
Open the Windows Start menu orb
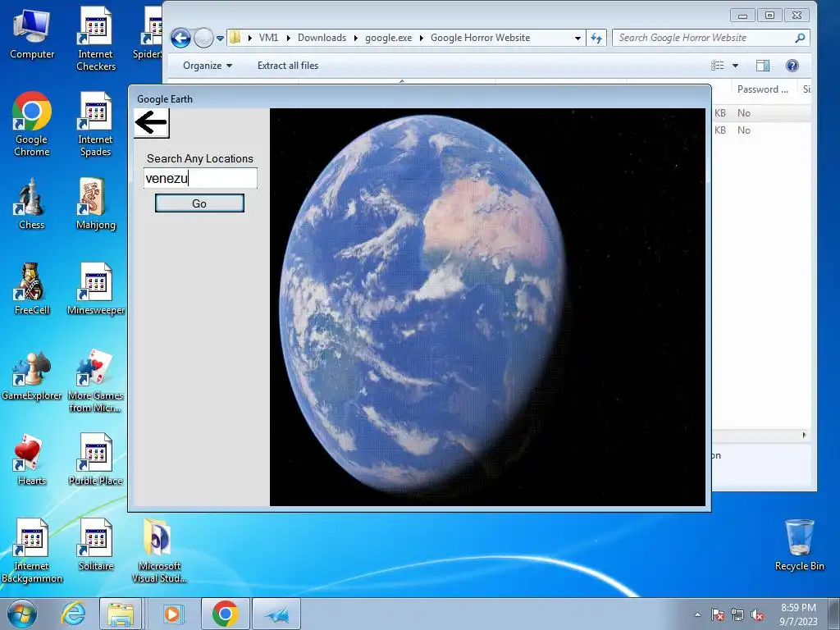pos(22,614)
